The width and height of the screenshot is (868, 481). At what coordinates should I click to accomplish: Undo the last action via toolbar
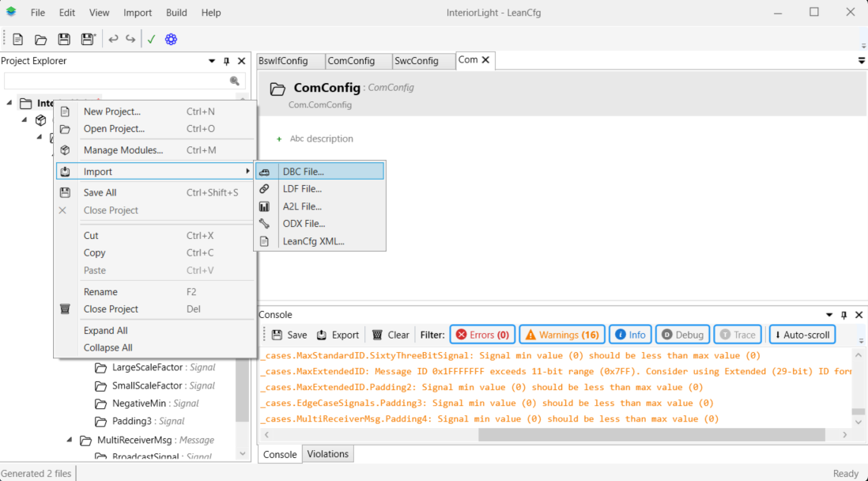pyautogui.click(x=113, y=40)
